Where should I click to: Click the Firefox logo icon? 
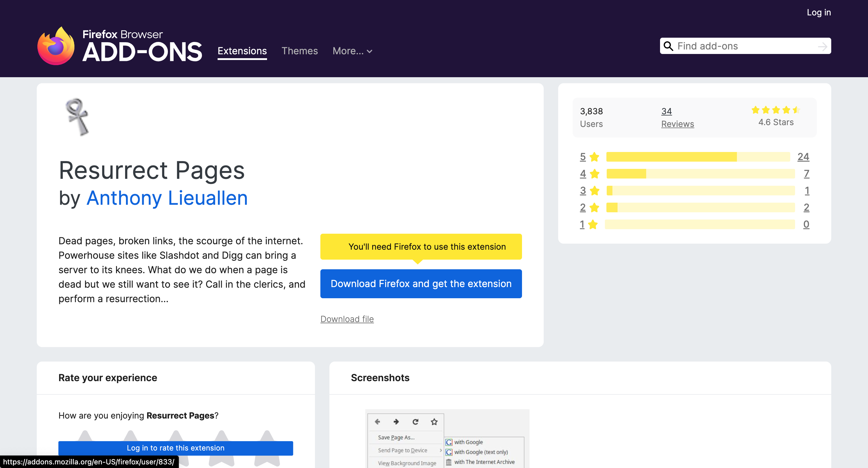[x=56, y=46]
